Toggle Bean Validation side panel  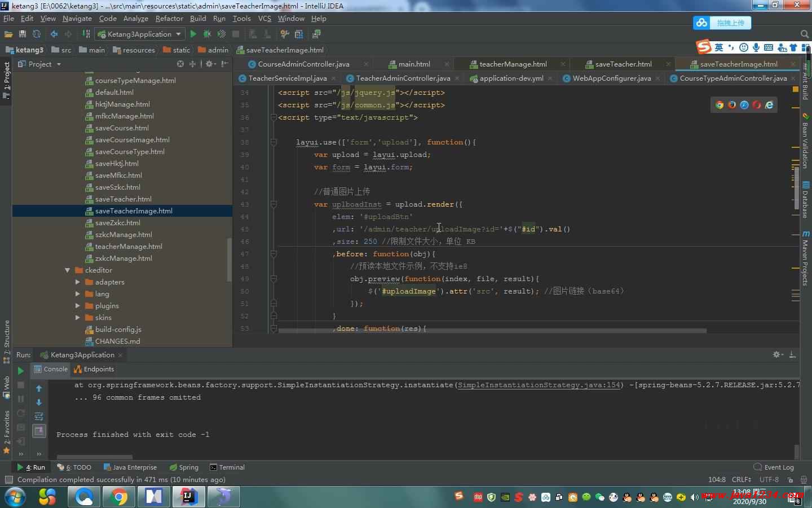click(x=806, y=141)
